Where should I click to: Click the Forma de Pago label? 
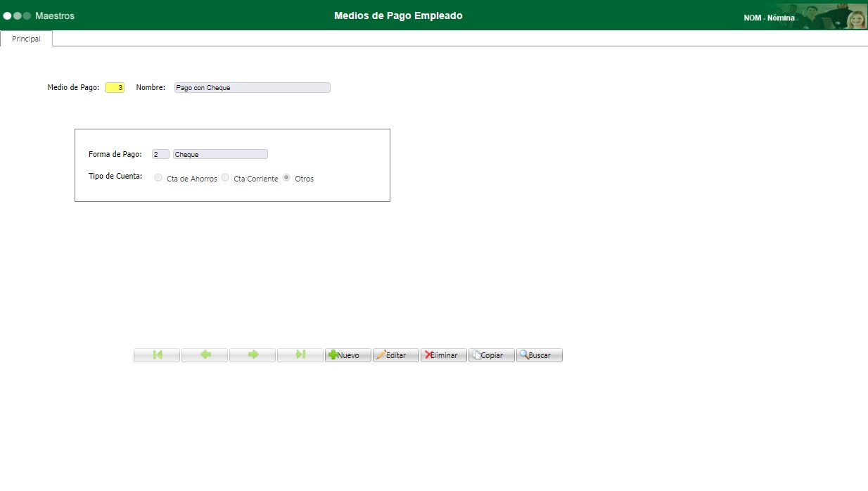pos(115,154)
